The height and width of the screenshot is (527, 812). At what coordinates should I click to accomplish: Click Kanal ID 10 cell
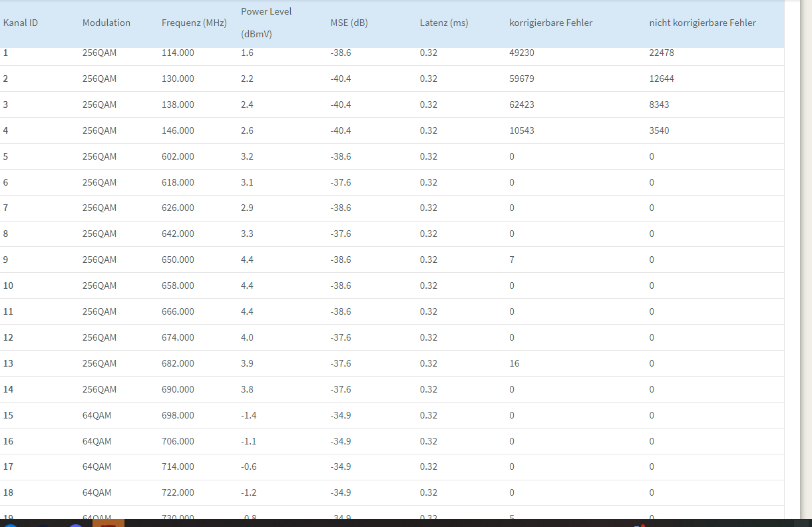[x=8, y=285]
